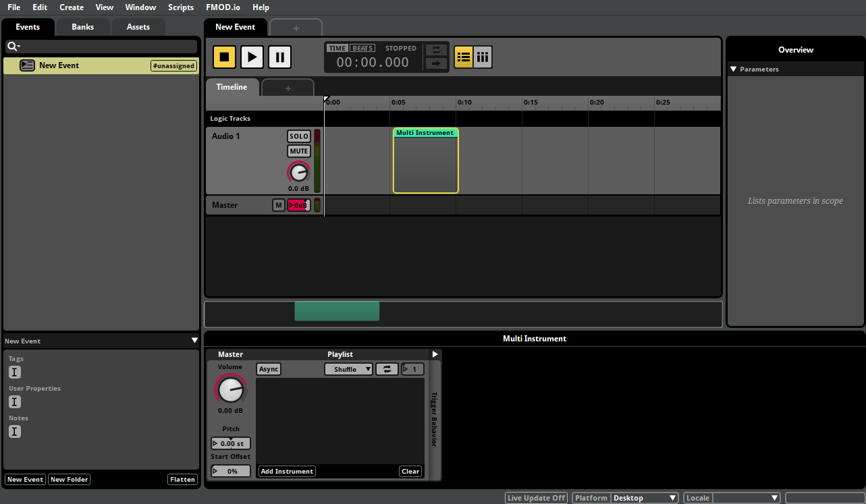Solo the Audio 1 track
The image size is (866, 504).
(298, 136)
